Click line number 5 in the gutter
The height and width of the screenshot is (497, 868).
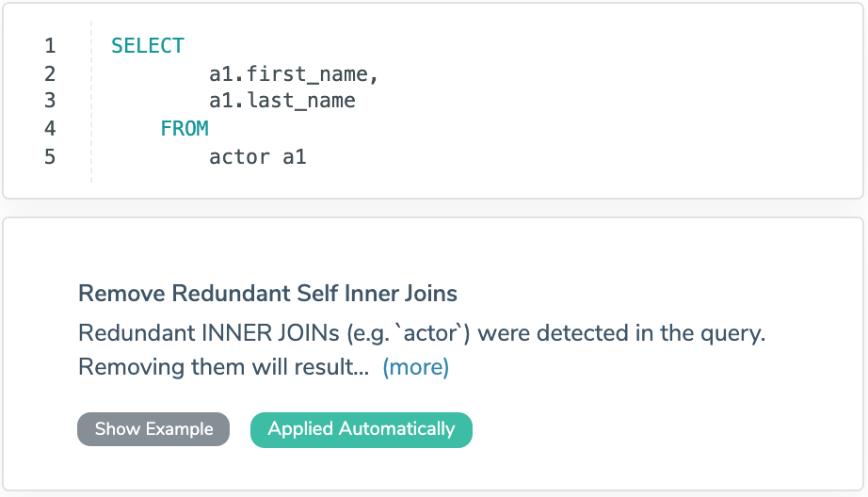(x=51, y=157)
